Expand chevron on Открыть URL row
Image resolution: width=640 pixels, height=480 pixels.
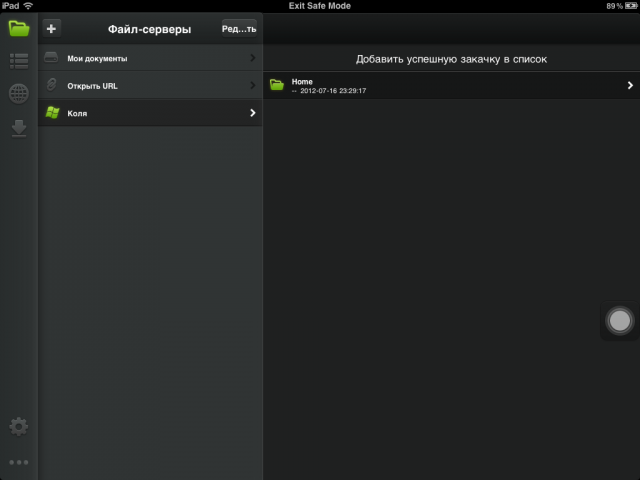pos(253,85)
